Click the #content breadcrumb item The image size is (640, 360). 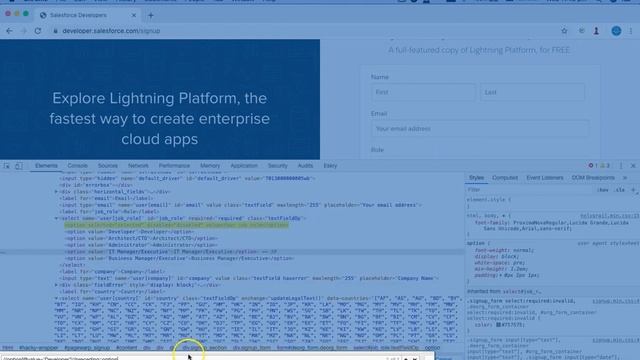127,348
